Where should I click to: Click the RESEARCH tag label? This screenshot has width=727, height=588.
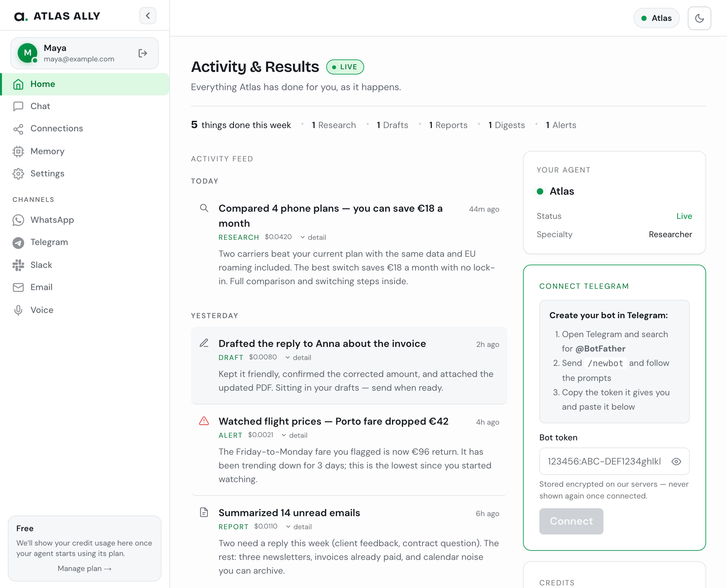click(239, 237)
